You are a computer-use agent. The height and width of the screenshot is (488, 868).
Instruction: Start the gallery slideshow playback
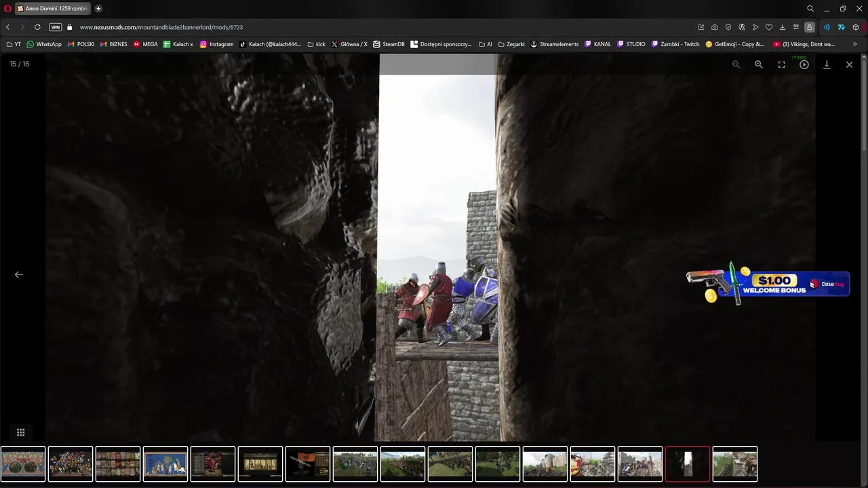[x=804, y=64]
